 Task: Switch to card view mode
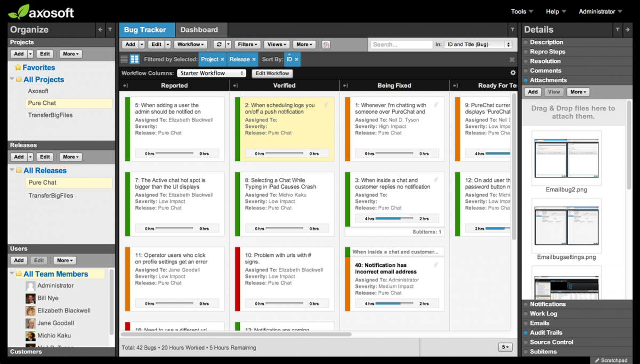(x=135, y=60)
